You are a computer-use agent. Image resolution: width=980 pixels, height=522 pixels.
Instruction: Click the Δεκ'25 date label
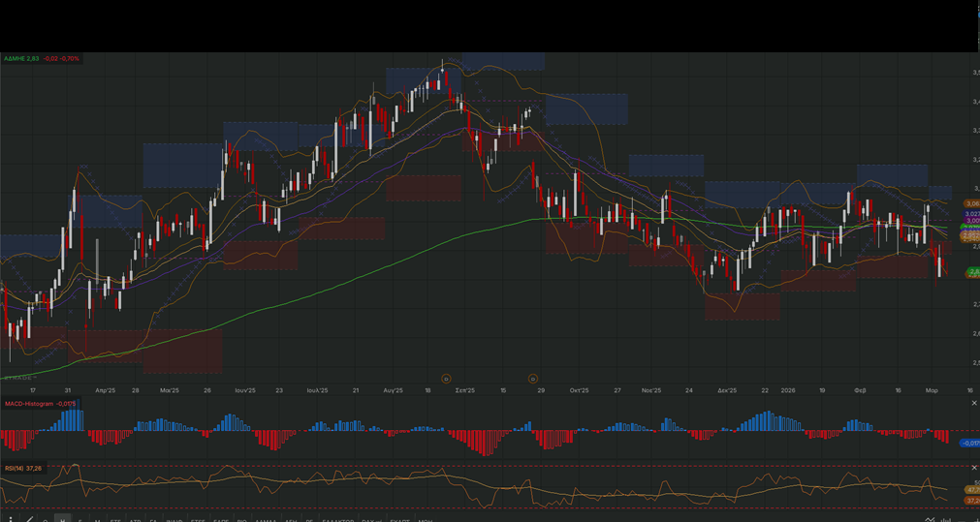tap(727, 391)
